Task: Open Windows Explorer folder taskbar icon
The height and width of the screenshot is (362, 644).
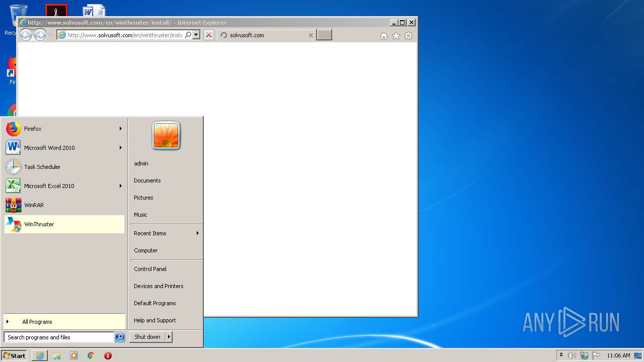Action: [57, 355]
